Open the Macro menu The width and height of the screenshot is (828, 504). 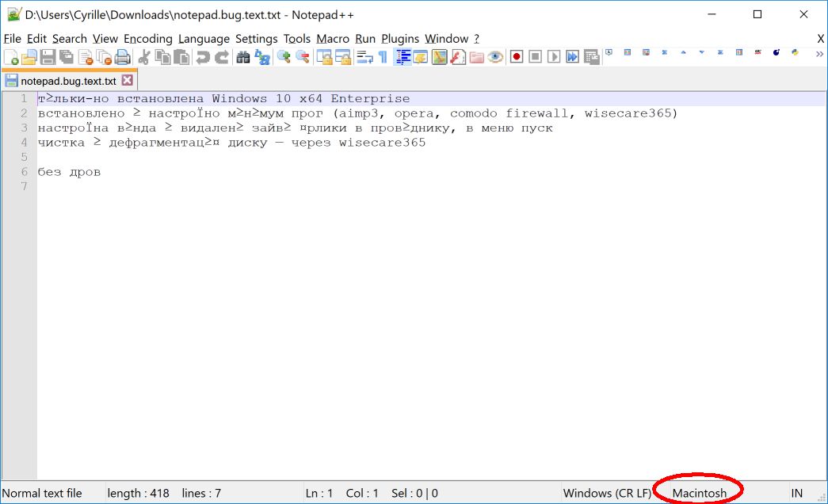[333, 38]
